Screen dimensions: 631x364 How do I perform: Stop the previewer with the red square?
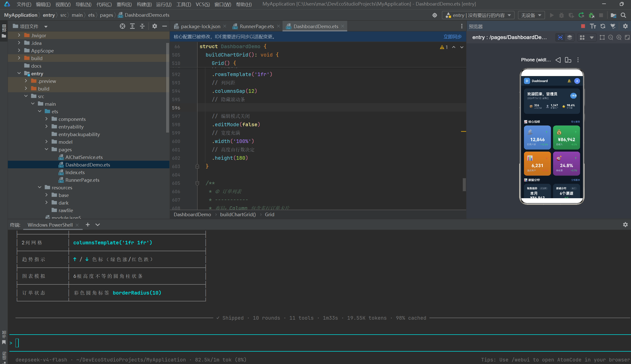[583, 26]
